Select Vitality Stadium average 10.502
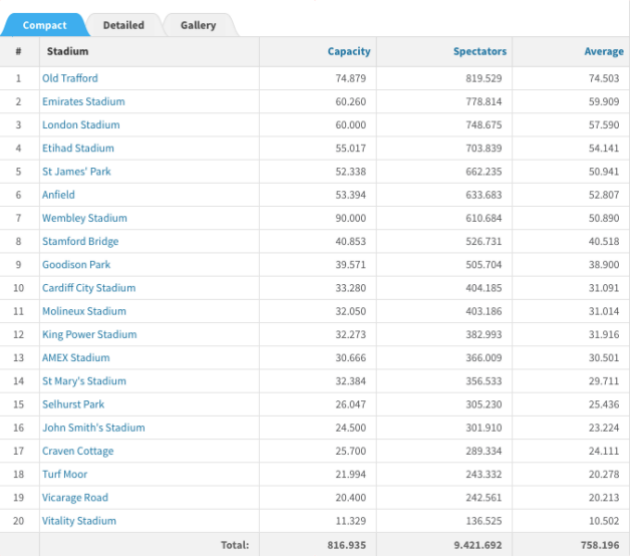Screen dimensions: 630x556 tap(604, 521)
